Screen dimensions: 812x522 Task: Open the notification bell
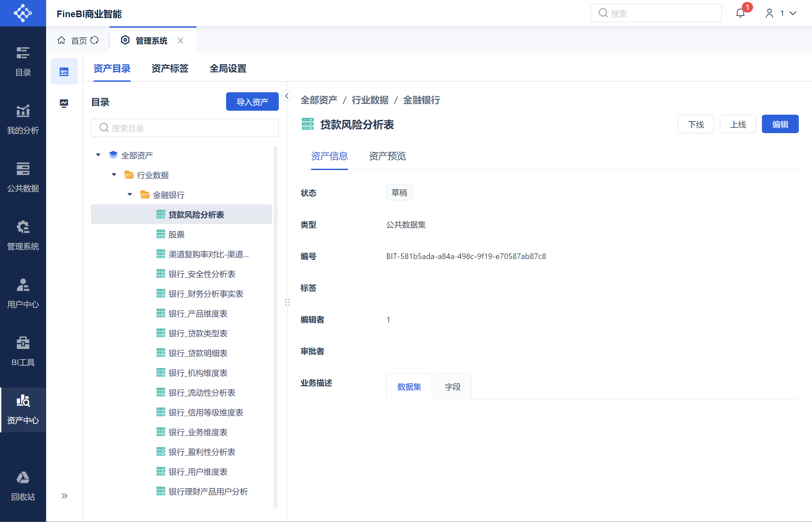740,13
